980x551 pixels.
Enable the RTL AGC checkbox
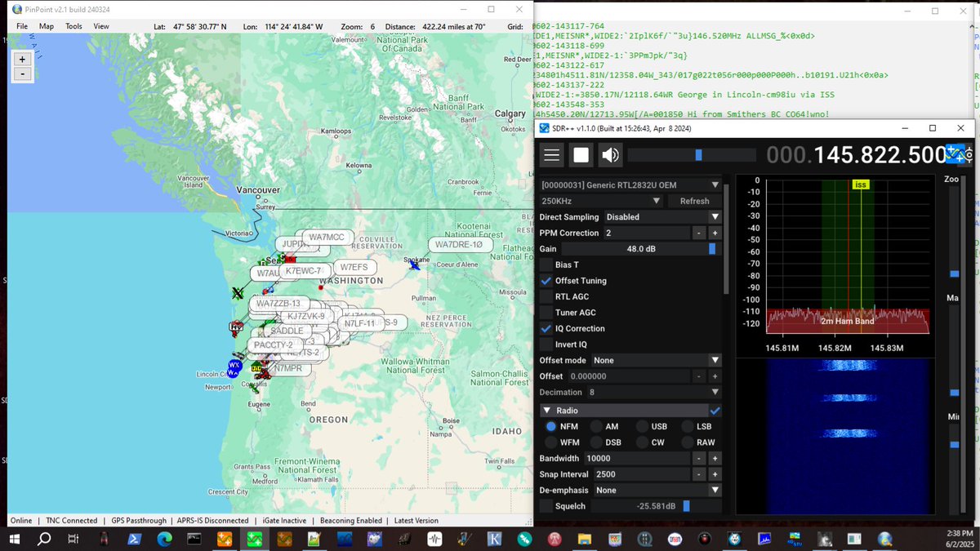click(x=546, y=296)
